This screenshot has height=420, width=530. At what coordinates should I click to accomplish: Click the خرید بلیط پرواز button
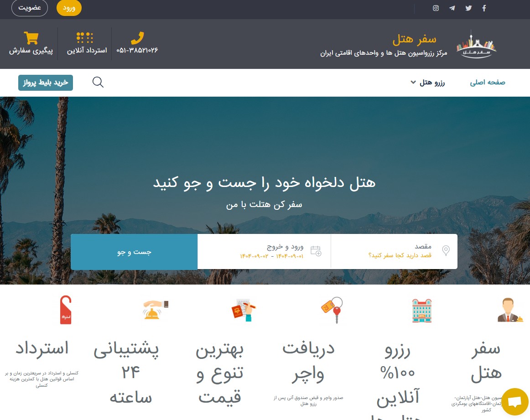(x=46, y=83)
